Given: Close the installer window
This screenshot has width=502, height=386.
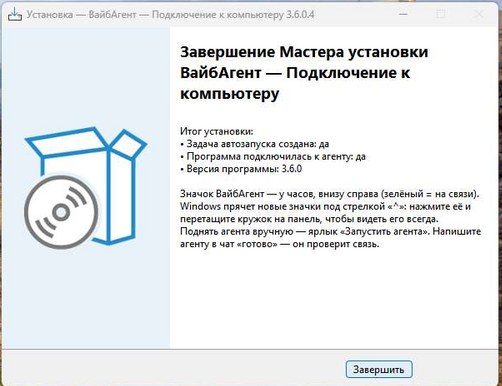Looking at the screenshot, I should [x=479, y=14].
